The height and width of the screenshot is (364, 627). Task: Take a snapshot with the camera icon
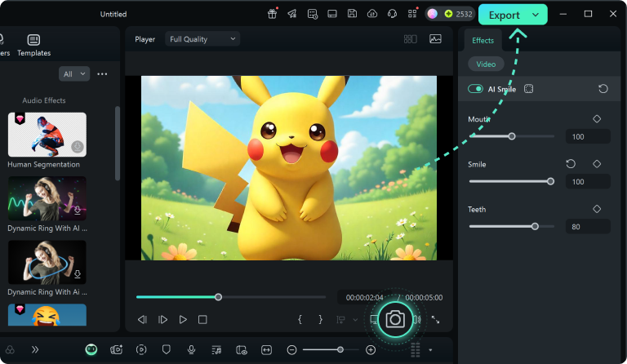395,319
